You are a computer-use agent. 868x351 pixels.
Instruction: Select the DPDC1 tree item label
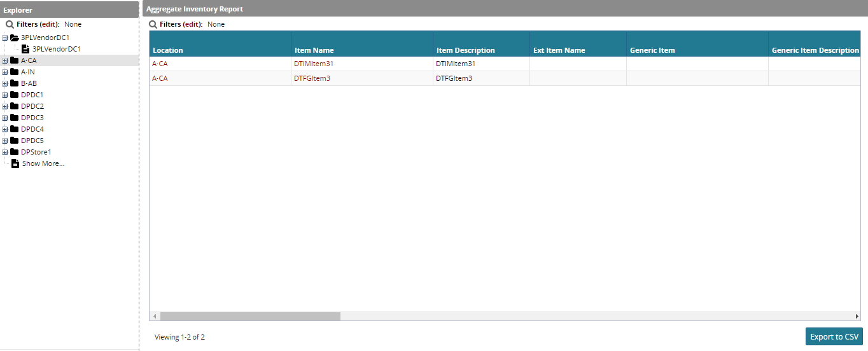pos(32,95)
